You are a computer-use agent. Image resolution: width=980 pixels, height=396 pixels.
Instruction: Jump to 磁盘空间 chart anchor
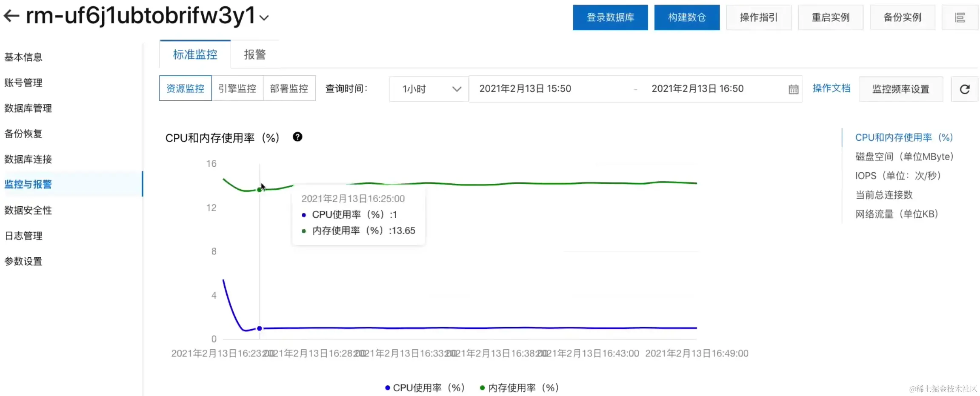pyautogui.click(x=904, y=157)
